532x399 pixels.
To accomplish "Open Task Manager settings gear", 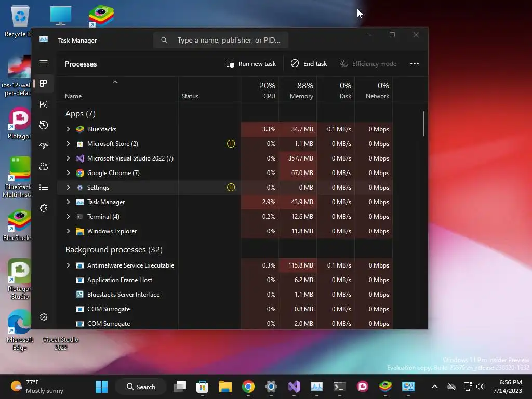I will pos(44,317).
